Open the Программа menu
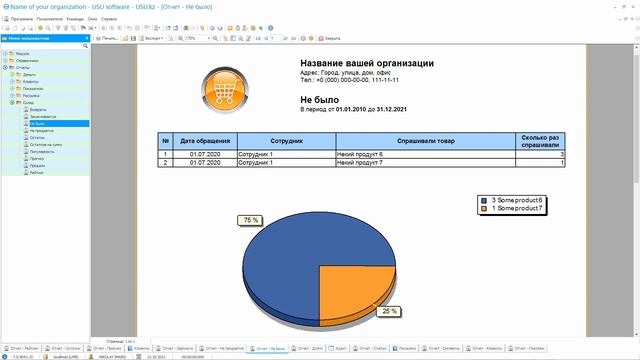 [22, 19]
